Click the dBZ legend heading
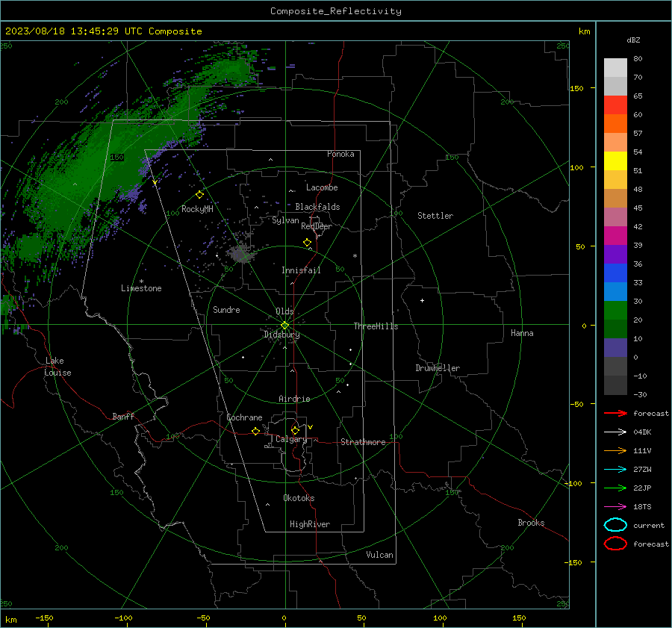The height and width of the screenshot is (628, 672). 633,40
